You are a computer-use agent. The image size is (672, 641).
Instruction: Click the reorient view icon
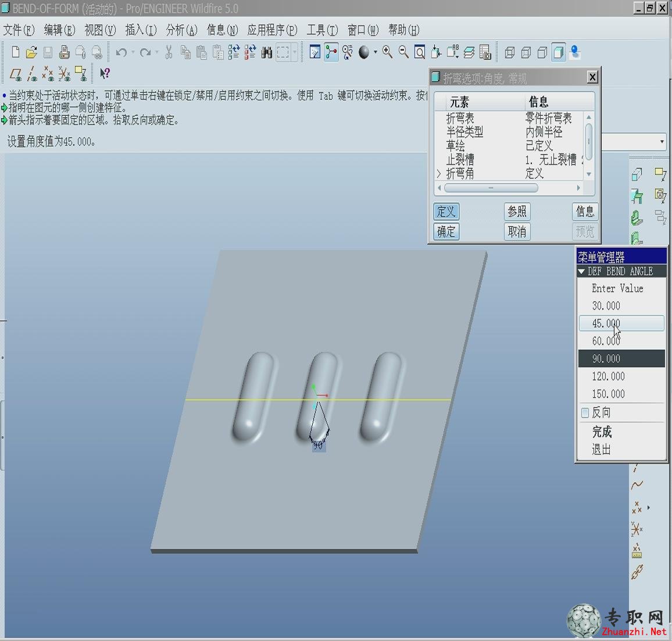click(x=436, y=52)
